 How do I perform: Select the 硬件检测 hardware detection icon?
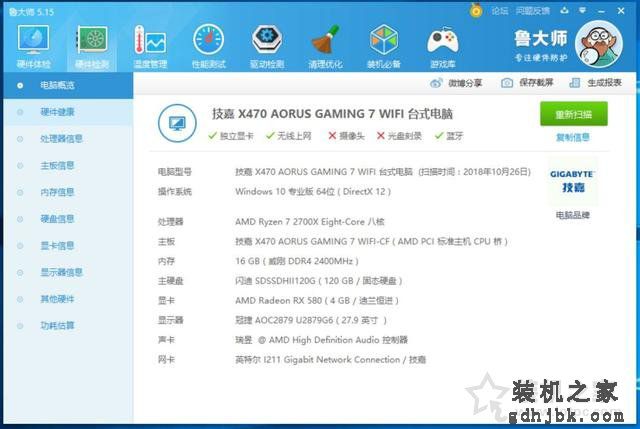[92, 47]
